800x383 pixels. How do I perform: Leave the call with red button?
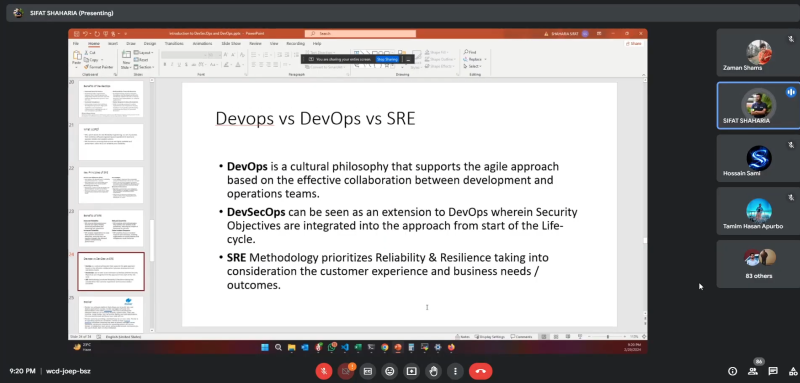point(480,371)
